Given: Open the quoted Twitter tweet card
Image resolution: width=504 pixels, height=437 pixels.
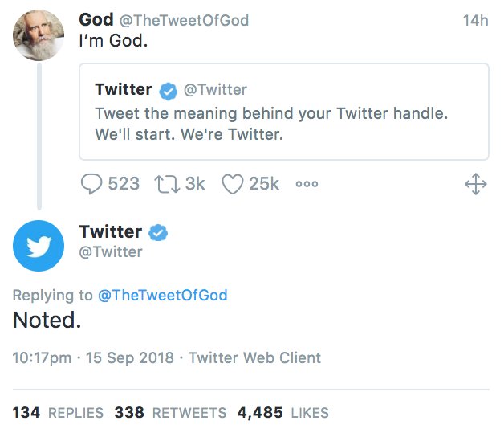Looking at the screenshot, I should click(x=284, y=112).
